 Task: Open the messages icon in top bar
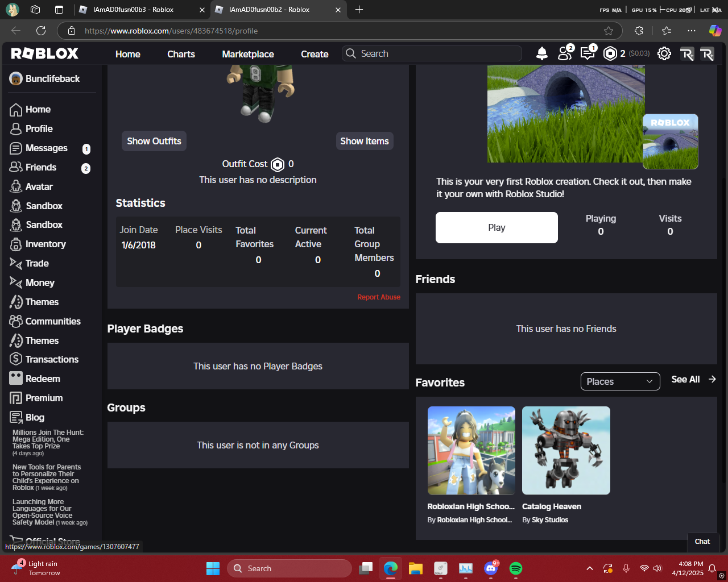coord(588,53)
